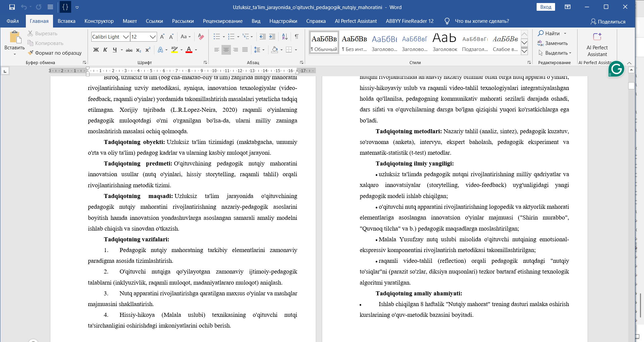Toggle show paragraph marks (¶)
Screen dimensions: 644x342
pyautogui.click(x=297, y=37)
